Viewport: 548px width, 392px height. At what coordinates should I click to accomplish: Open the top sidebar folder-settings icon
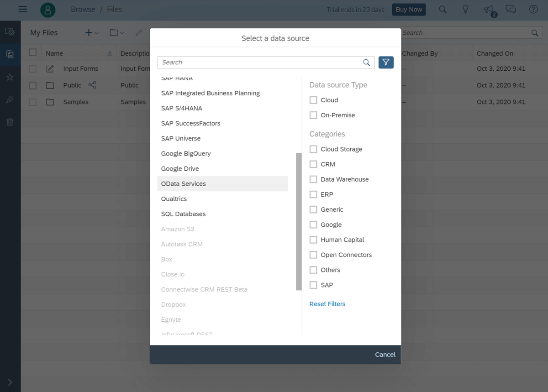[10, 32]
